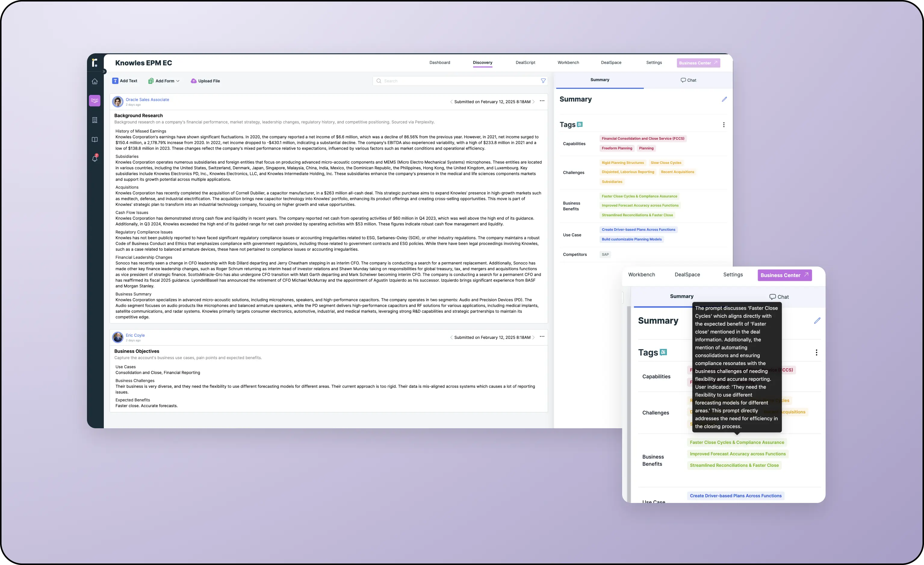Click the Add Text button
This screenshot has height=565, width=924.
pos(125,81)
